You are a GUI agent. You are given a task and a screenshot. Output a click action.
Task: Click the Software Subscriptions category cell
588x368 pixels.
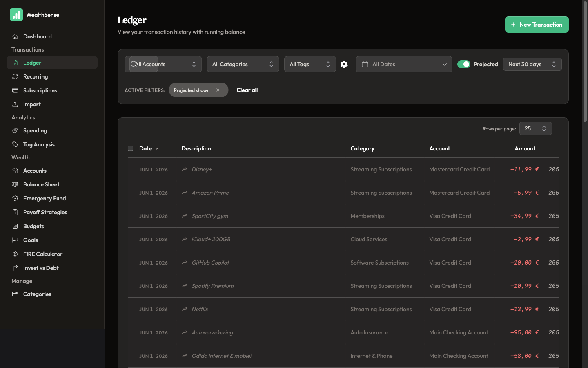379,263
